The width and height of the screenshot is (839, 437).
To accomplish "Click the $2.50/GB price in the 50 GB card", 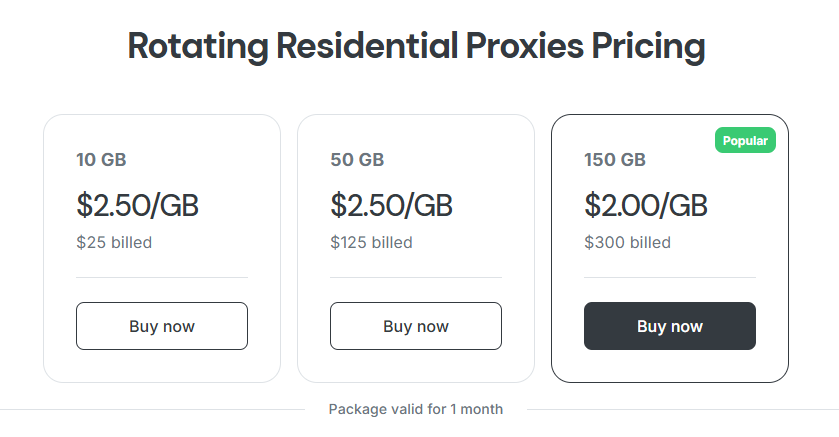I will (x=392, y=206).
